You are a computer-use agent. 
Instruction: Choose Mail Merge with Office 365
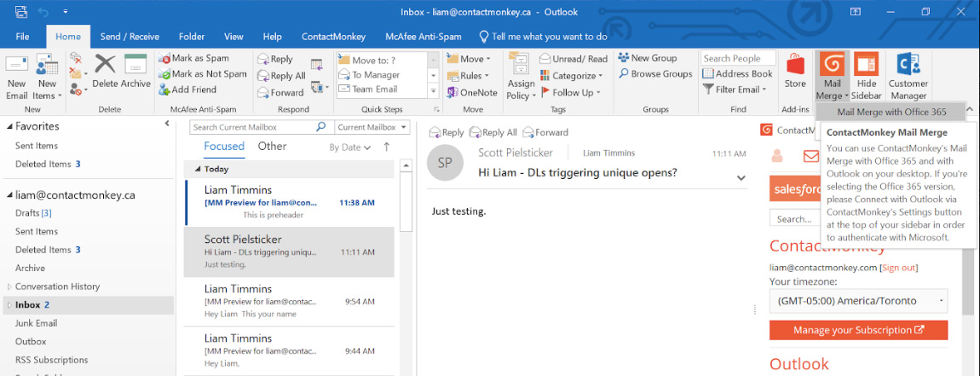(891, 113)
